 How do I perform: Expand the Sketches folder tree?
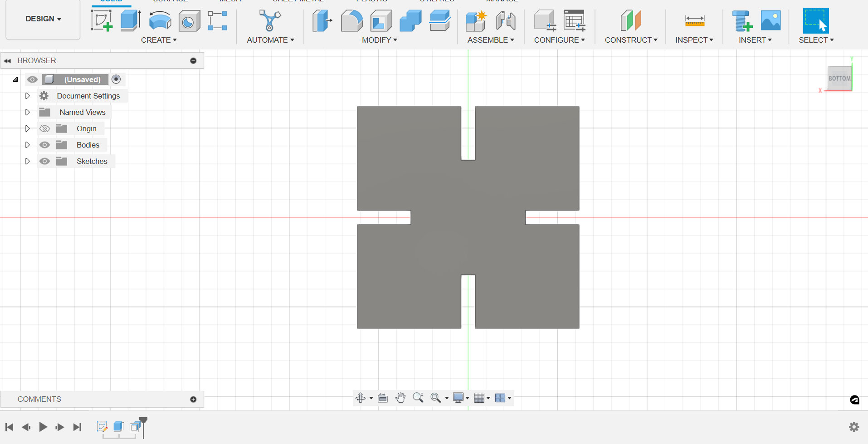coord(27,161)
